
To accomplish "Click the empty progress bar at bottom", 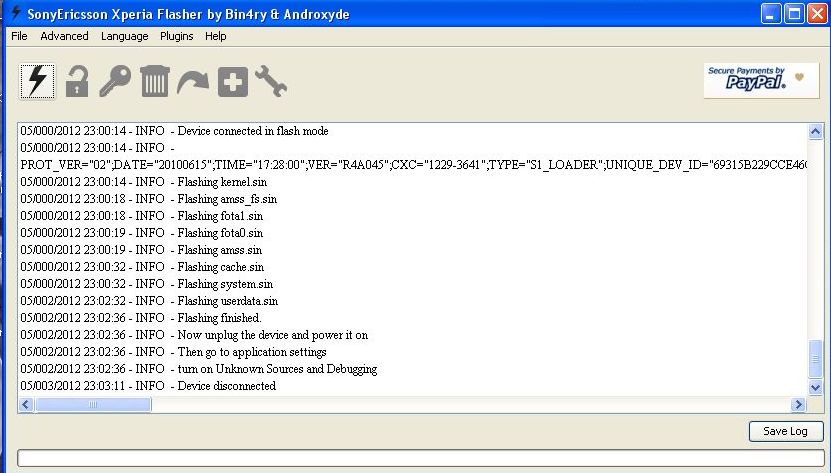I will tap(421, 458).
